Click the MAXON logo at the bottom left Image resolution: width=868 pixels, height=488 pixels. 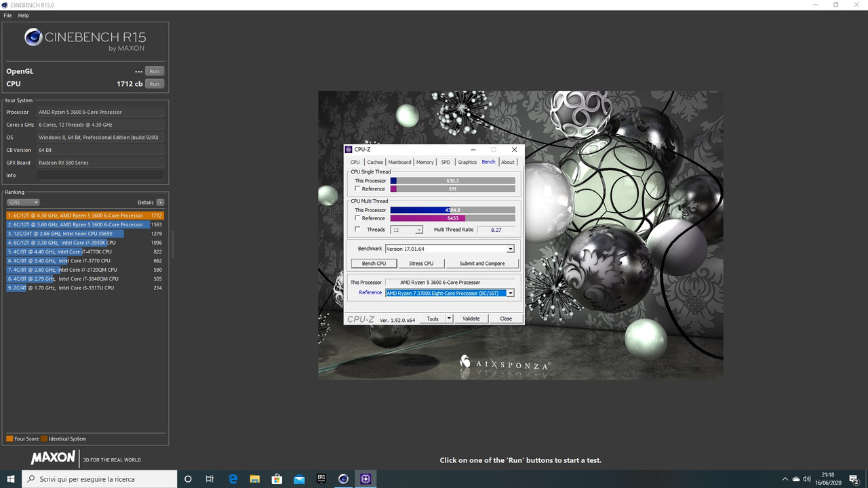53,457
